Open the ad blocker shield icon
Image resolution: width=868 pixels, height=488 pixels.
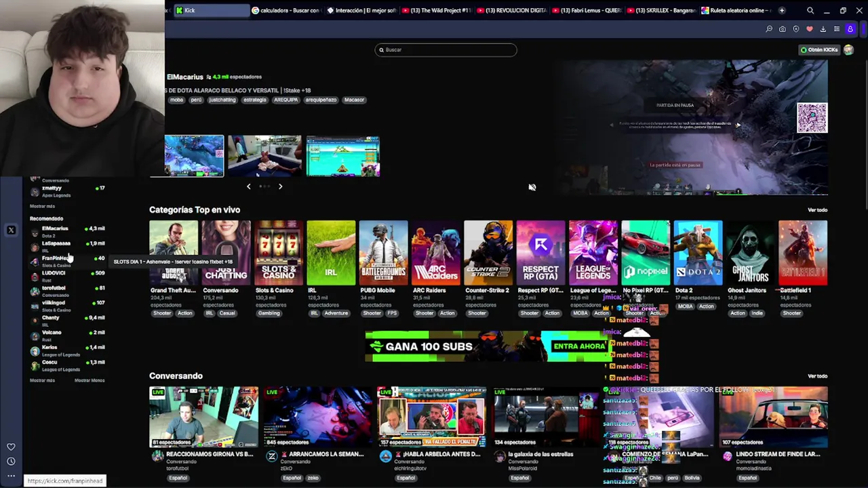point(796,29)
